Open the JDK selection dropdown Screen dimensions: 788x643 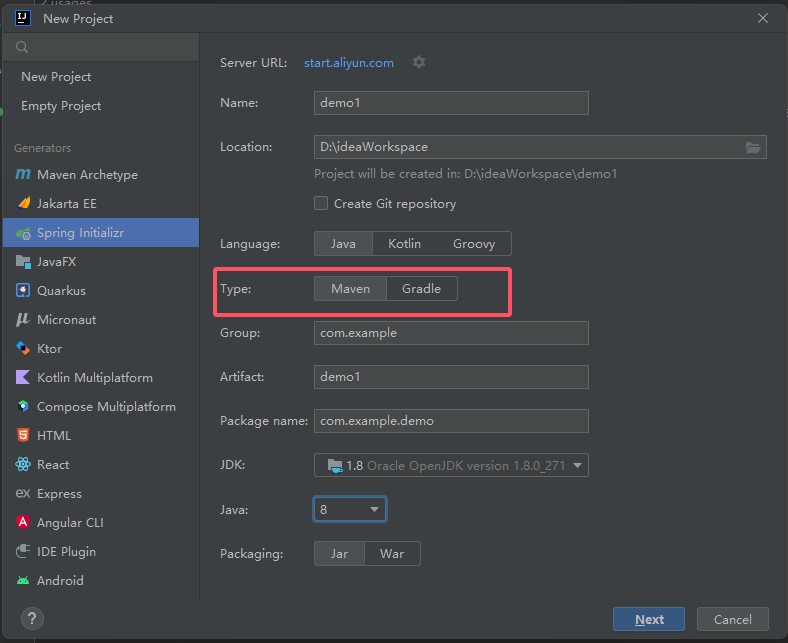[451, 466]
